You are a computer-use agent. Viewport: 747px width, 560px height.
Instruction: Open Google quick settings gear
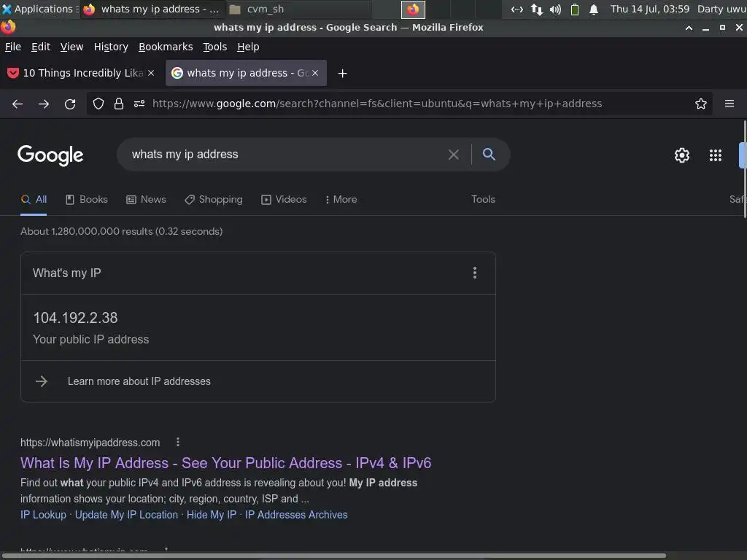pos(682,155)
